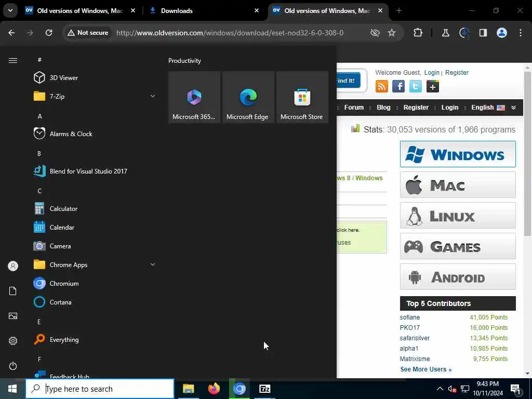This screenshot has width=532, height=399.
Task: Click the Windows Start button
Action: 12,389
